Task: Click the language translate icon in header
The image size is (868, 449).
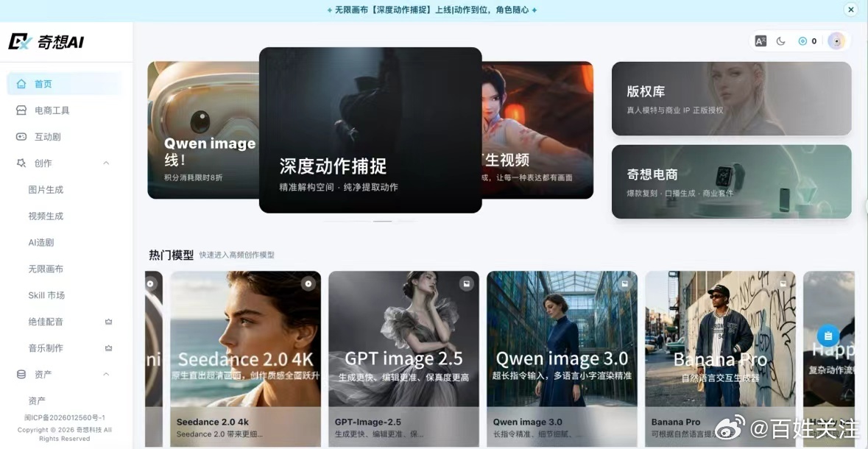Action: point(761,41)
